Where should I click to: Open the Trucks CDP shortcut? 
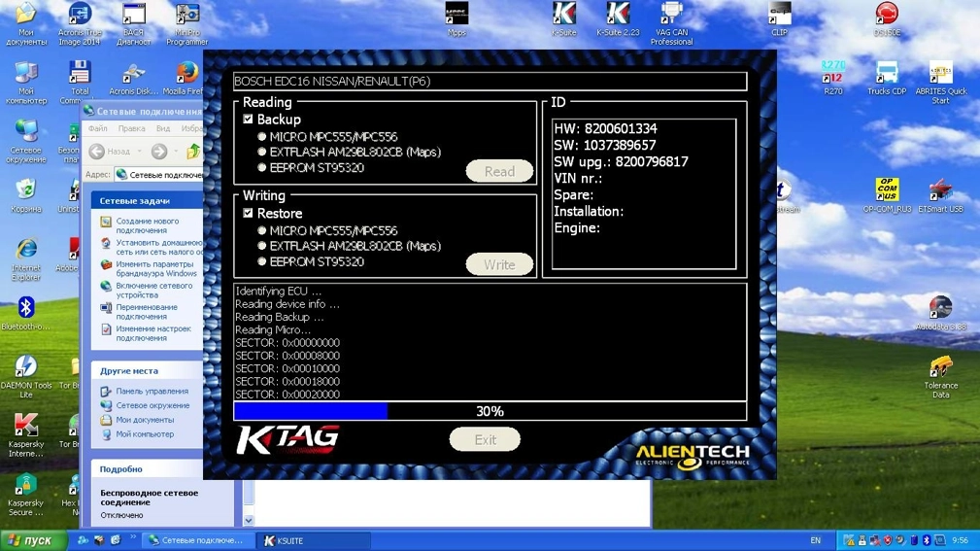point(887,78)
